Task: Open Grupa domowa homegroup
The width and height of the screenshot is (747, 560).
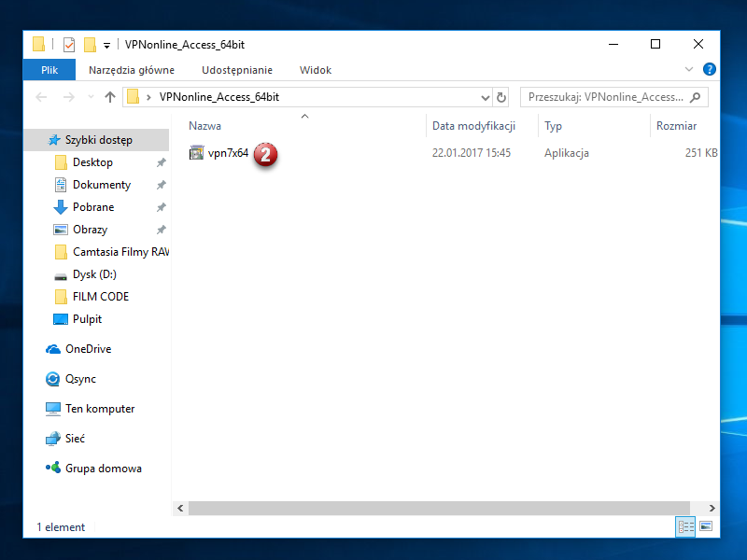Action: pyautogui.click(x=104, y=469)
